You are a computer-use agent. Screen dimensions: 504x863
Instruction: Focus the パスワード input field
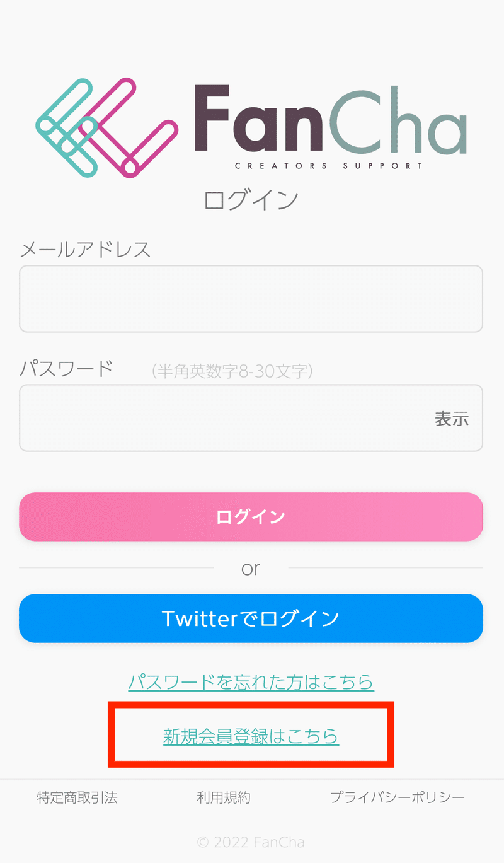(220, 418)
